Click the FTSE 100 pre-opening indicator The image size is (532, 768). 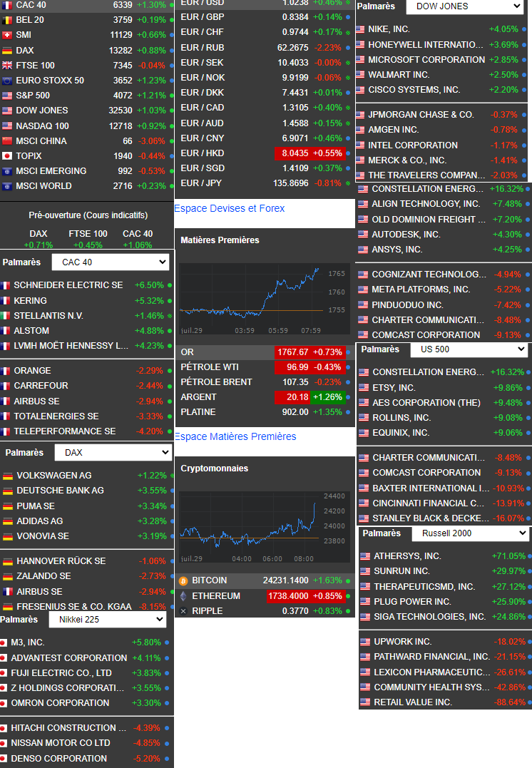click(88, 239)
